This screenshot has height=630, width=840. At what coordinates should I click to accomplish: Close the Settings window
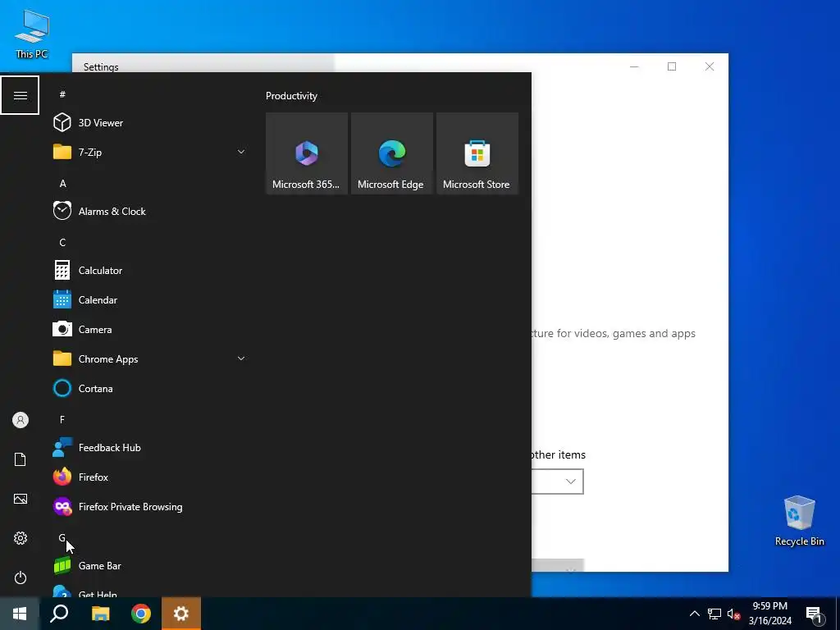710,66
